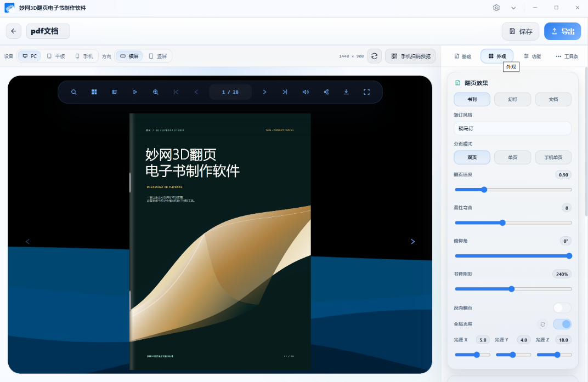
Task: Select 手机单页 paging mode
Action: click(x=553, y=157)
